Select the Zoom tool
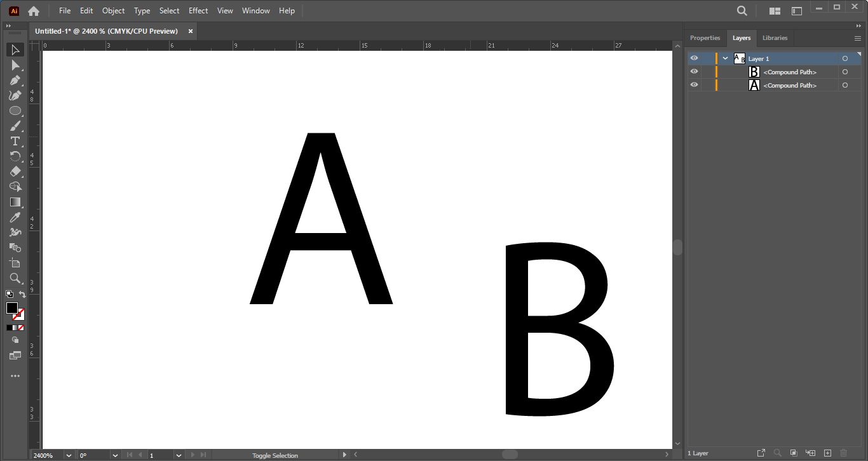 pos(15,278)
